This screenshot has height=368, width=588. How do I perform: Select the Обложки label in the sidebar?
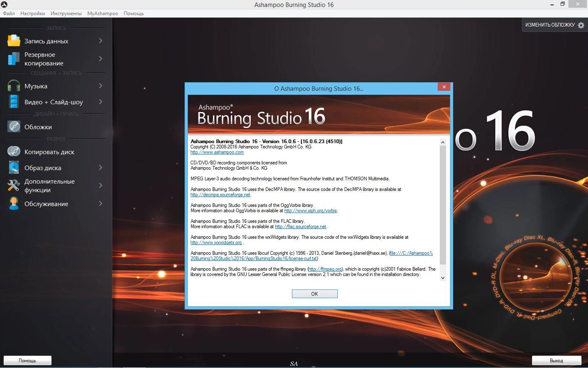pos(38,127)
